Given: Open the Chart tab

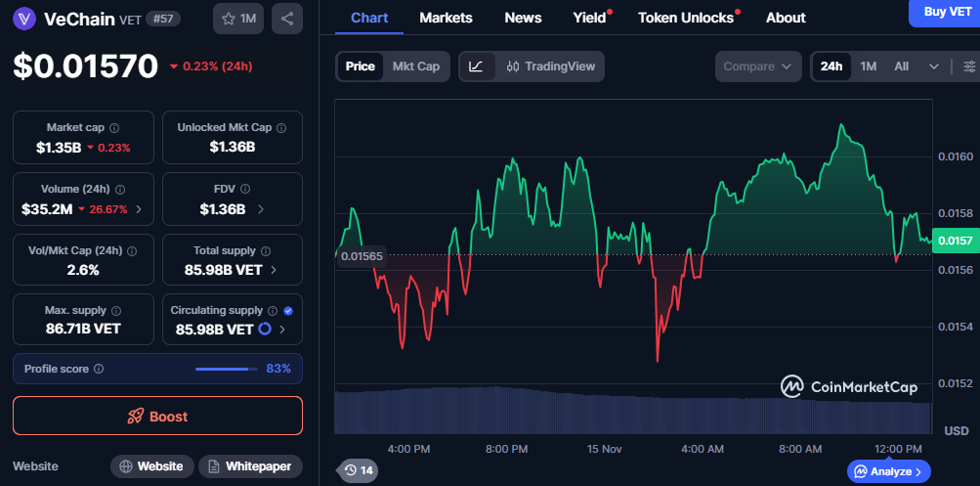Looking at the screenshot, I should (369, 18).
